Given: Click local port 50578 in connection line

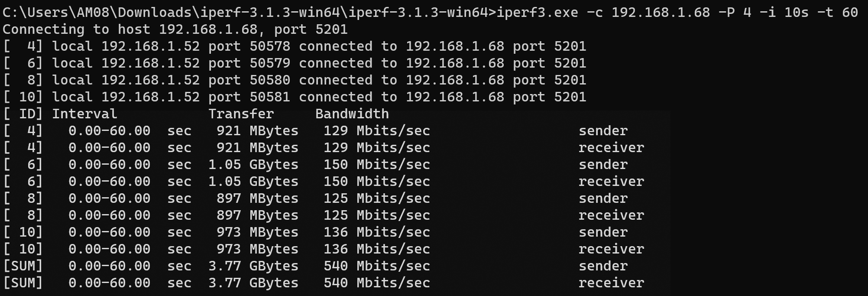Looking at the screenshot, I should pos(270,46).
